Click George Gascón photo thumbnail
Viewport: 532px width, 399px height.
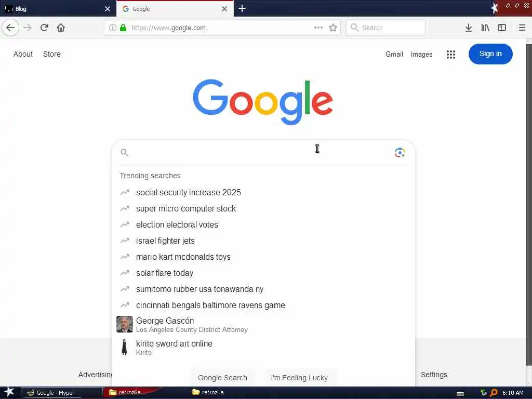click(125, 324)
